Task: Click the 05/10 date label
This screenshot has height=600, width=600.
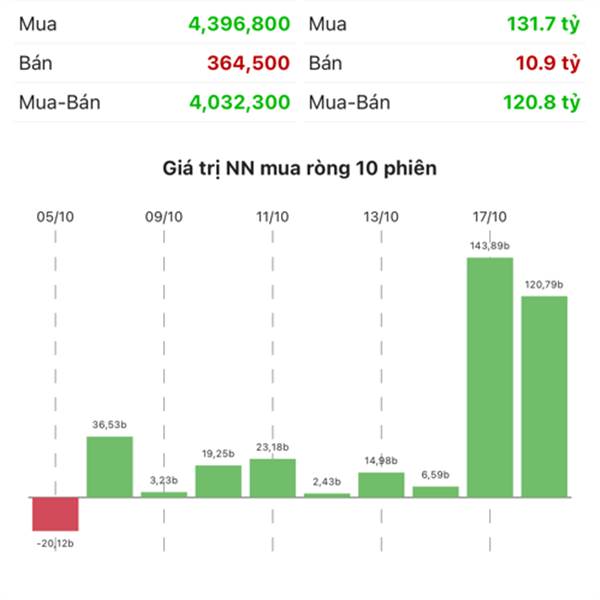Action: 55,217
